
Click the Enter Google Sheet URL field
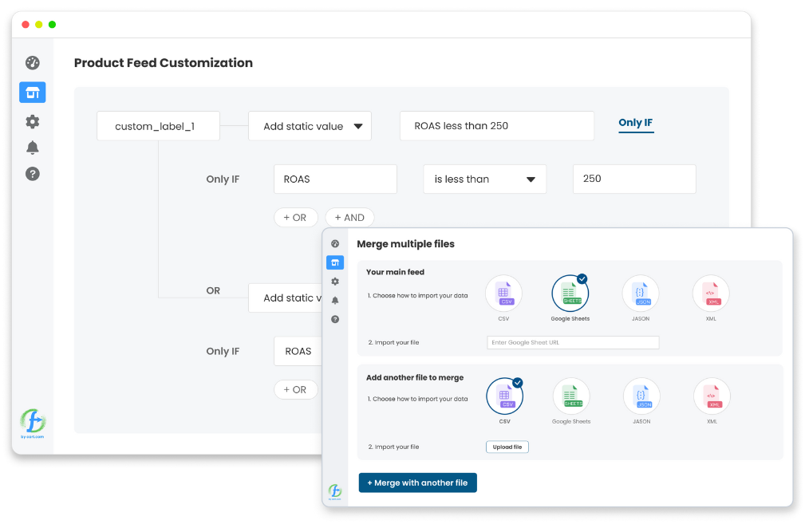(x=573, y=342)
